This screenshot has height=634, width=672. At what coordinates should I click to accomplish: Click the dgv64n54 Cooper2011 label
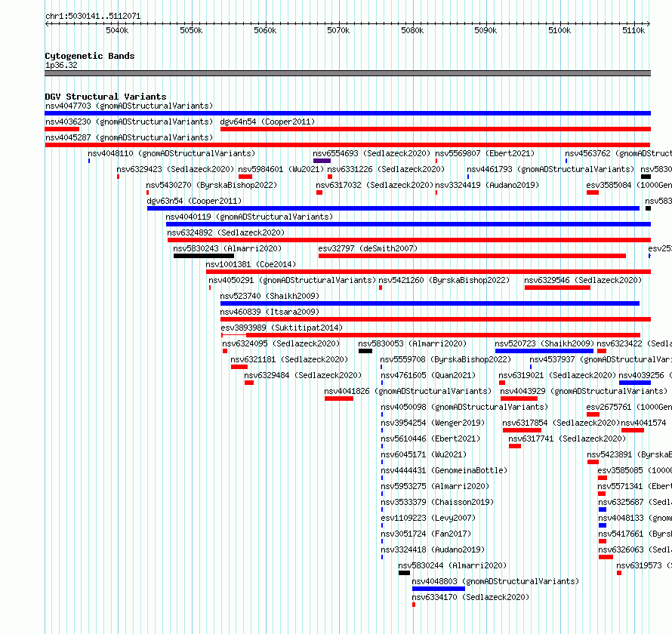[267, 122]
